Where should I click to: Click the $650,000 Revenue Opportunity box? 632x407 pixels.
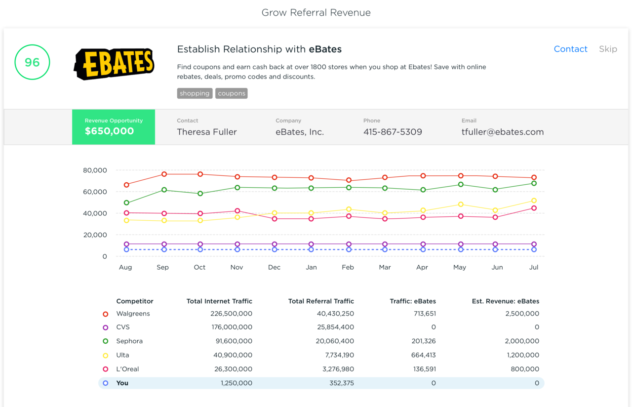114,127
